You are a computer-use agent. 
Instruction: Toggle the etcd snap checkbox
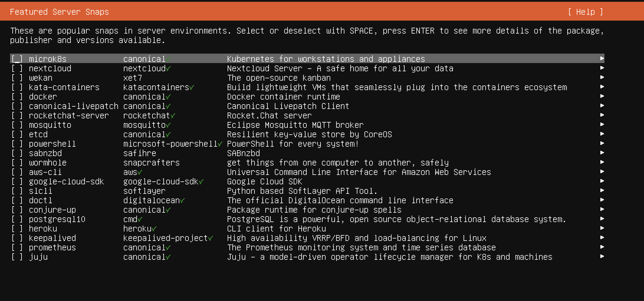pos(17,134)
